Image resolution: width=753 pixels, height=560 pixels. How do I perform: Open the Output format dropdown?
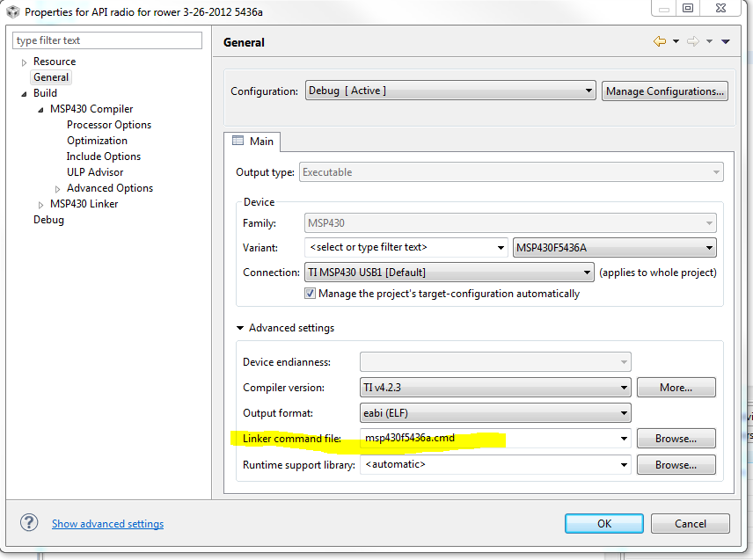495,412
